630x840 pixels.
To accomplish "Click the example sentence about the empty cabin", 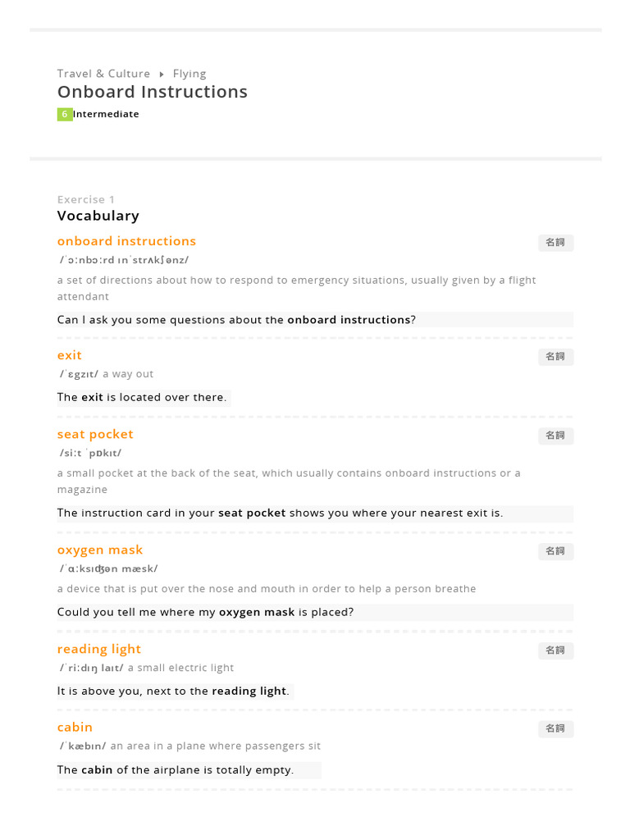I will tap(176, 770).
